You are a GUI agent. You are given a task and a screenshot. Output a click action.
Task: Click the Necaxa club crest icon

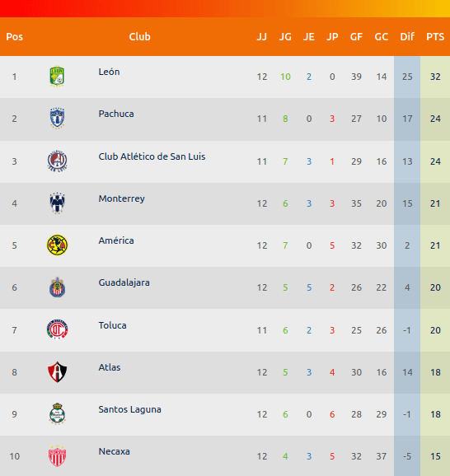(x=57, y=456)
